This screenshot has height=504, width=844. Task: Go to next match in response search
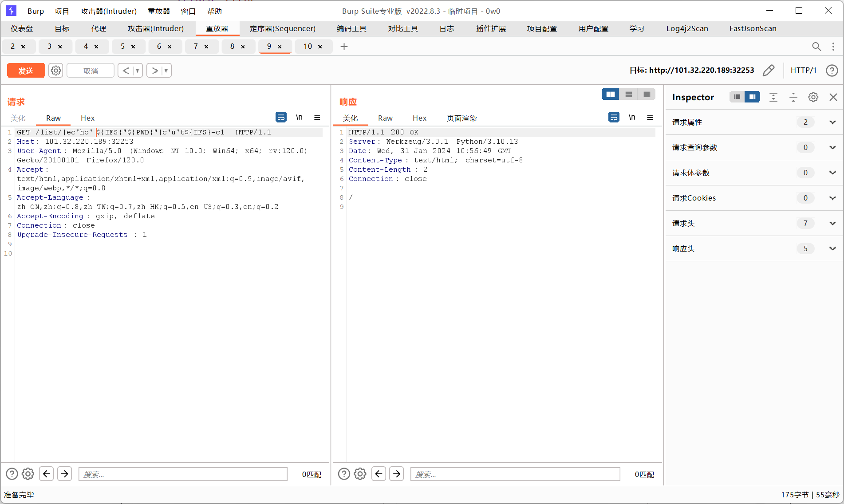tap(397, 474)
